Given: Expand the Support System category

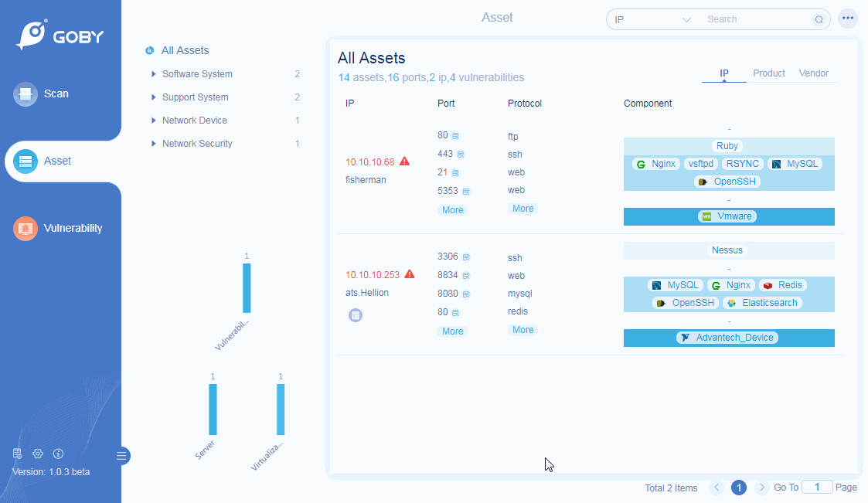Looking at the screenshot, I should click(x=154, y=97).
